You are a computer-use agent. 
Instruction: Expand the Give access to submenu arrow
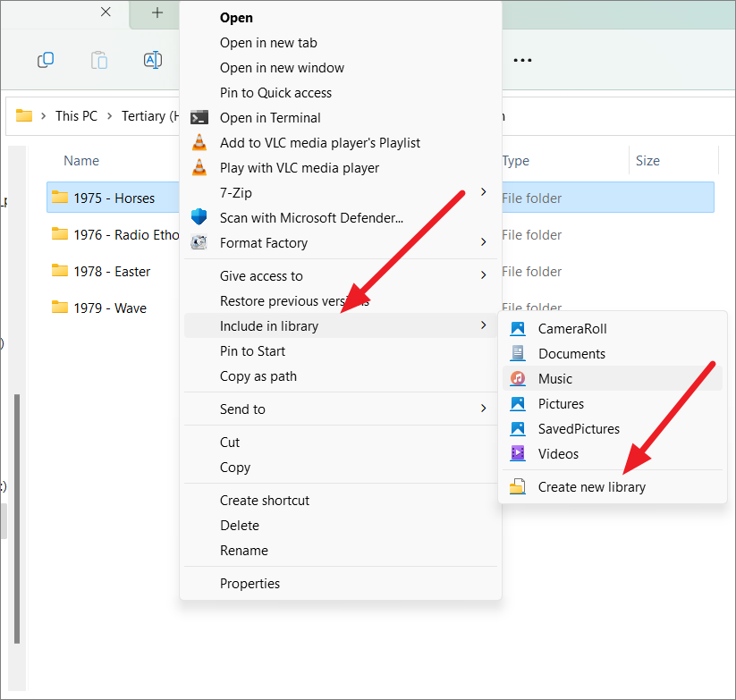pos(484,275)
